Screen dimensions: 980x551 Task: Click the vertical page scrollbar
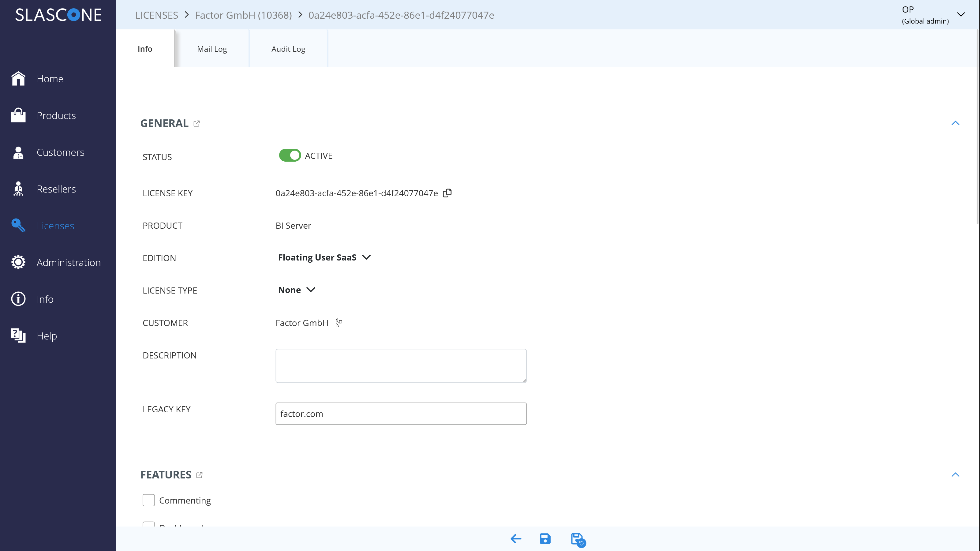(977, 127)
